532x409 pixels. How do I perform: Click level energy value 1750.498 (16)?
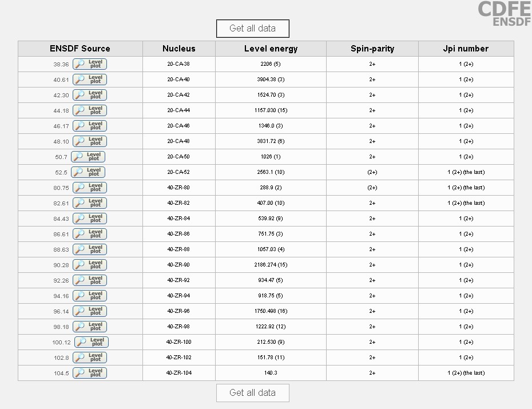click(271, 311)
